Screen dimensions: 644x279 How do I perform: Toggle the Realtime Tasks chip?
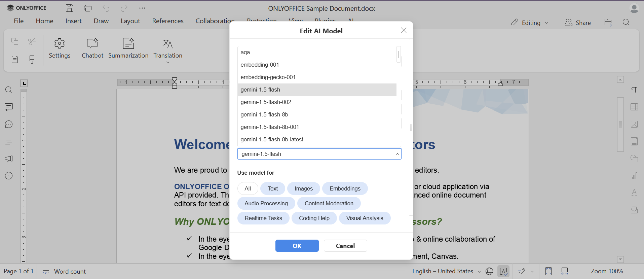(x=263, y=218)
